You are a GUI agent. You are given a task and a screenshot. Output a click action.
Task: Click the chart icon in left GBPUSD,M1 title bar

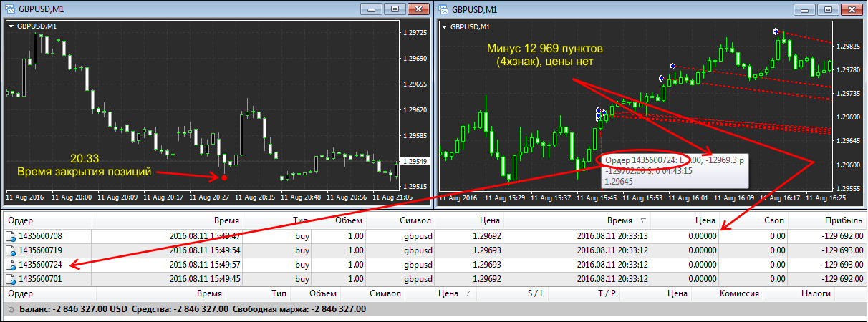tap(9, 9)
